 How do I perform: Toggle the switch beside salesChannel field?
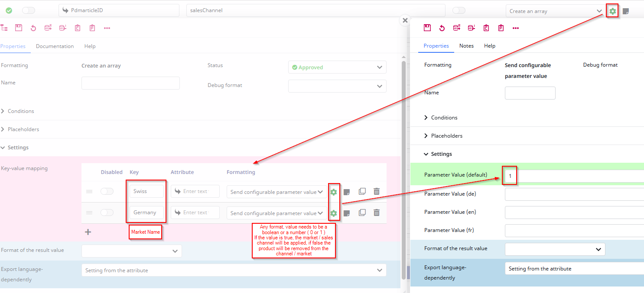pos(459,10)
